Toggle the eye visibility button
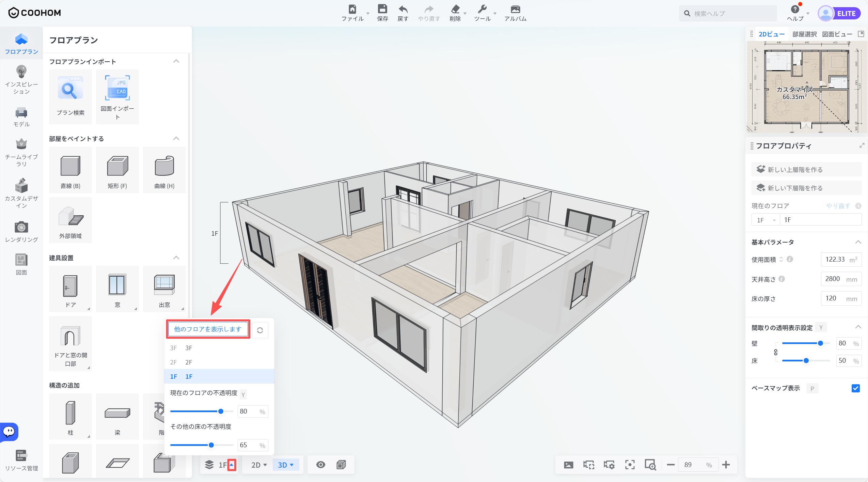This screenshot has height=482, width=868. pyautogui.click(x=321, y=465)
